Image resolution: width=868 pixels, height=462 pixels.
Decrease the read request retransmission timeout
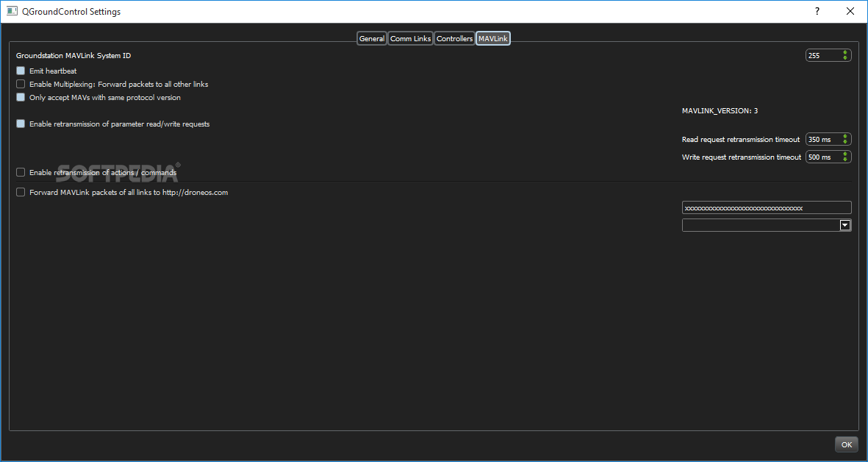pos(845,142)
